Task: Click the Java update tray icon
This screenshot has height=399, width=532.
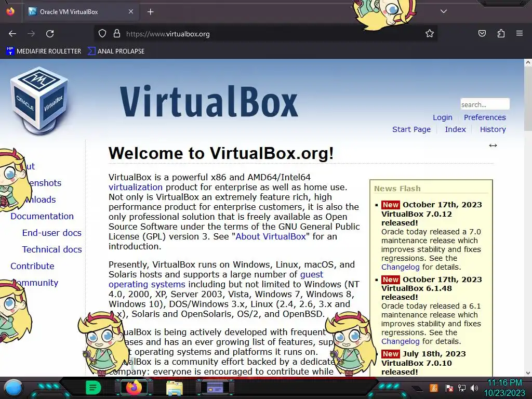Action: point(434,388)
